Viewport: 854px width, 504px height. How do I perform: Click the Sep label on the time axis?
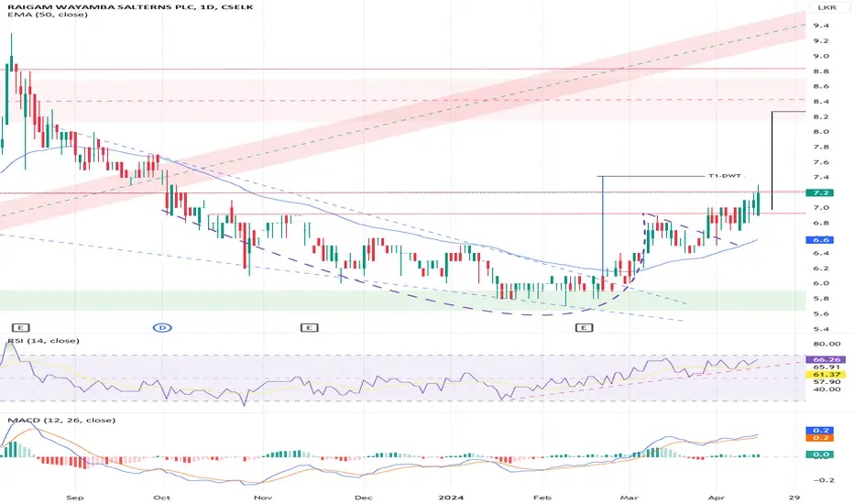pyautogui.click(x=74, y=498)
